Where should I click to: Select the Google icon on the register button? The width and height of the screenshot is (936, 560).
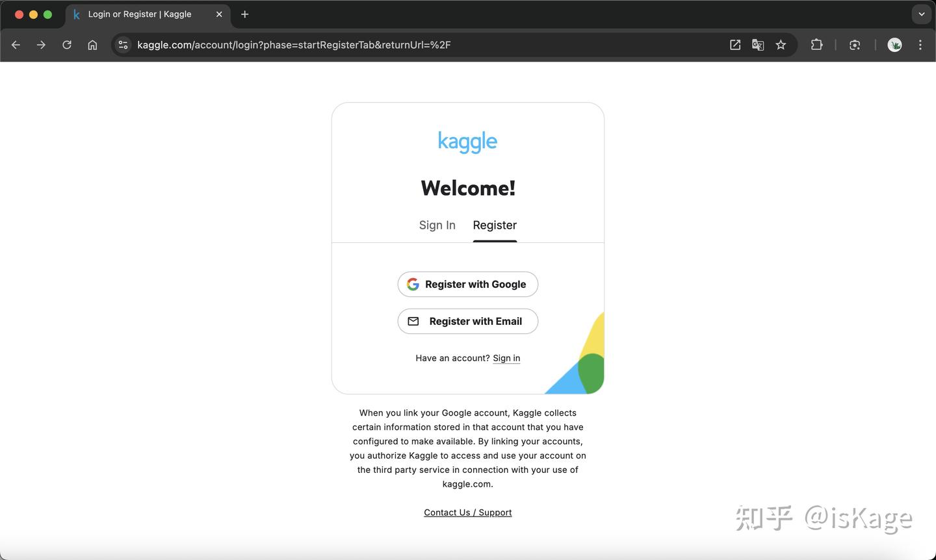[413, 284]
